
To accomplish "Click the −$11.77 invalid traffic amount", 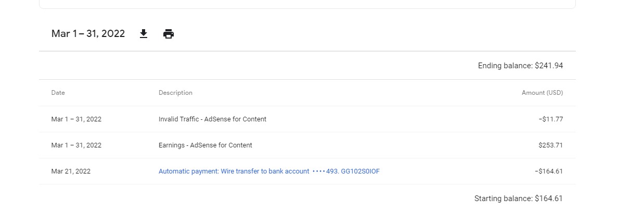I will tap(551, 119).
